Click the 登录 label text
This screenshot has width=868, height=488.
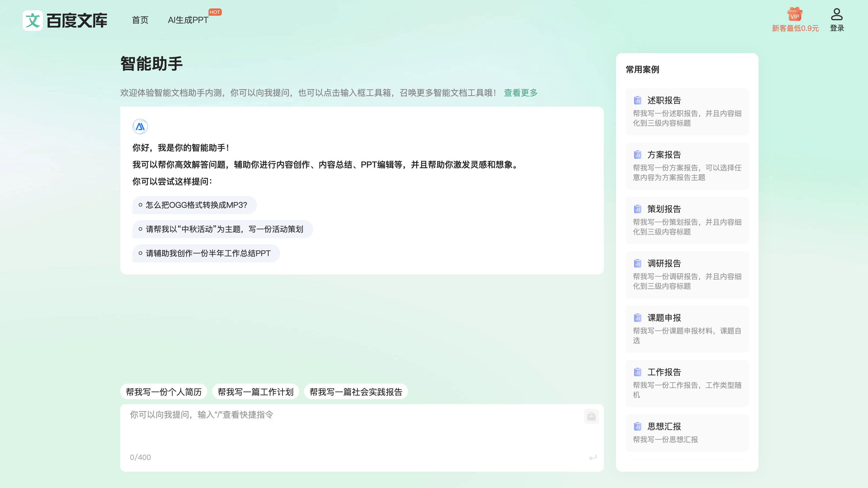(x=837, y=28)
